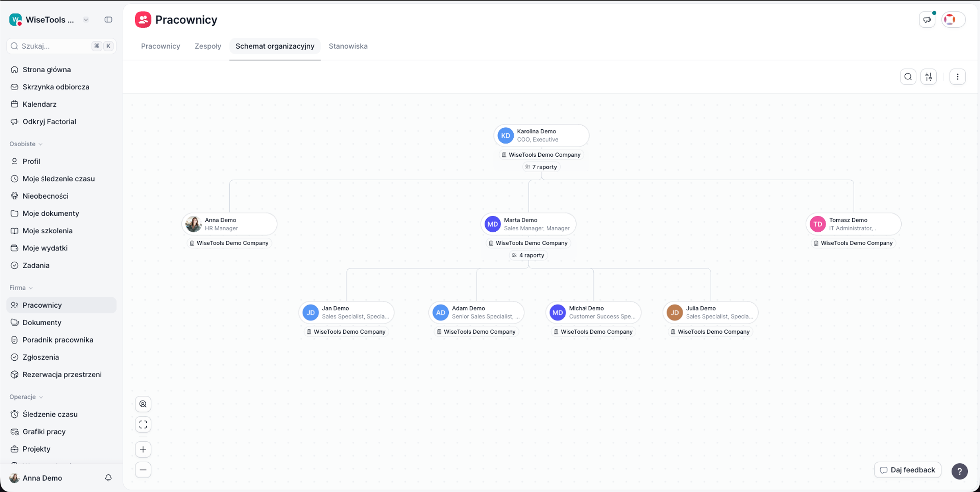Open the three-dot more options menu

click(x=958, y=77)
